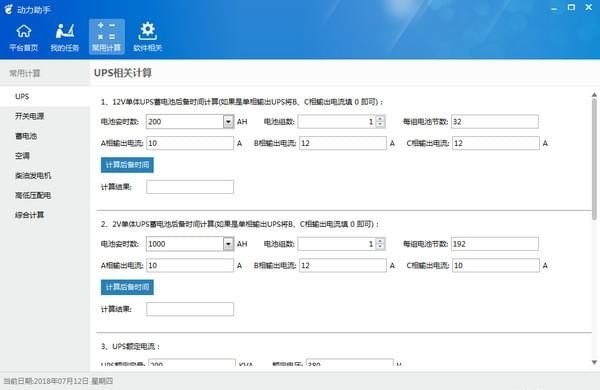
Task: Select 柴油发电机 in the sidebar
Action: pos(45,175)
